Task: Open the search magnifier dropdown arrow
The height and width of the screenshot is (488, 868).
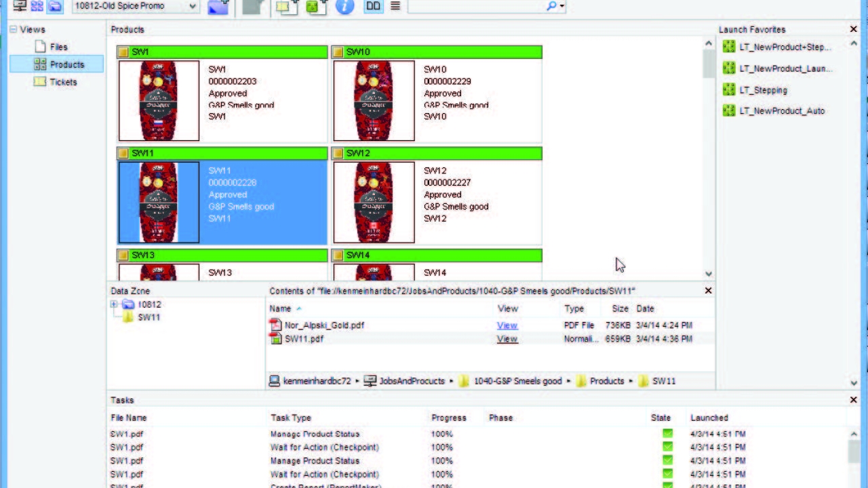Action: coord(561,7)
